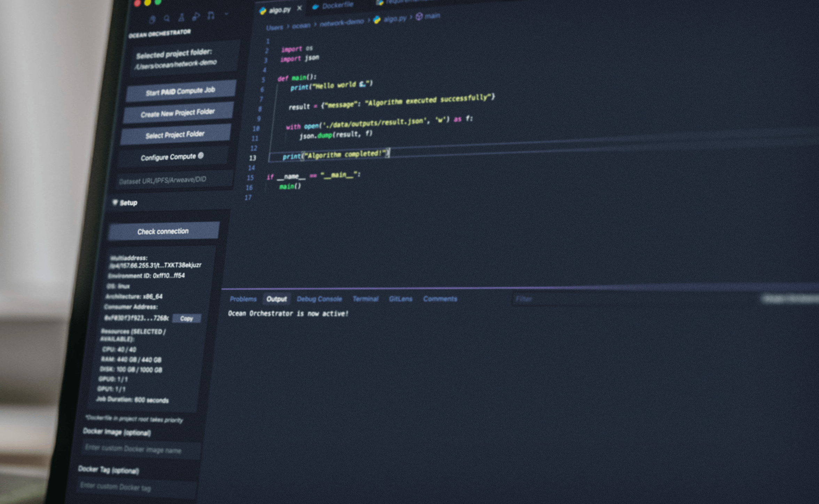Open the Problems panel tab
819x504 pixels.
pos(243,299)
